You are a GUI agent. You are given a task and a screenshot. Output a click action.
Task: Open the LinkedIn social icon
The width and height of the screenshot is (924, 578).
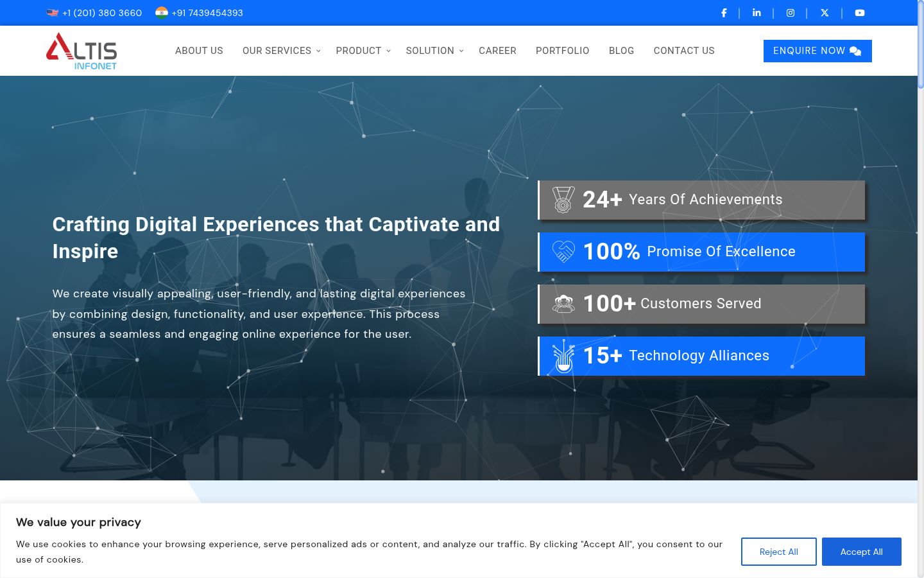coord(757,13)
